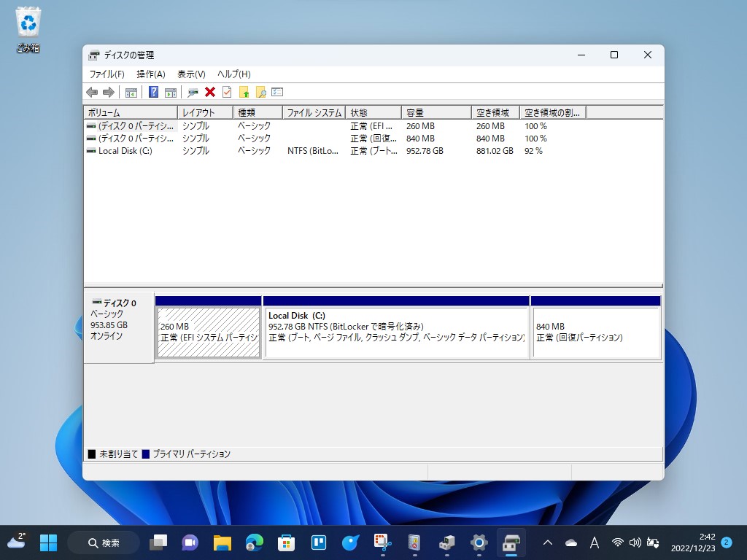Click the red X delete volume toolbar icon
Viewport: 747px width, 560px height.
click(211, 92)
